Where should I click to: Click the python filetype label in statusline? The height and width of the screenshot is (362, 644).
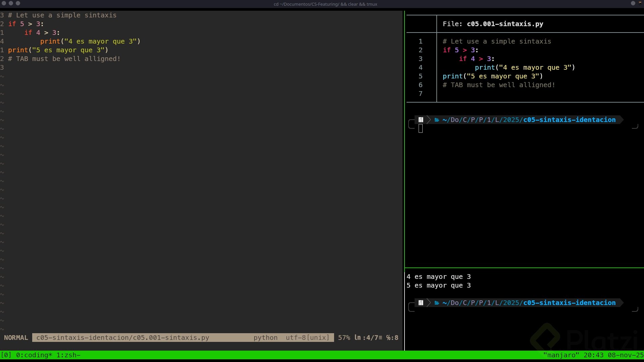click(x=265, y=338)
